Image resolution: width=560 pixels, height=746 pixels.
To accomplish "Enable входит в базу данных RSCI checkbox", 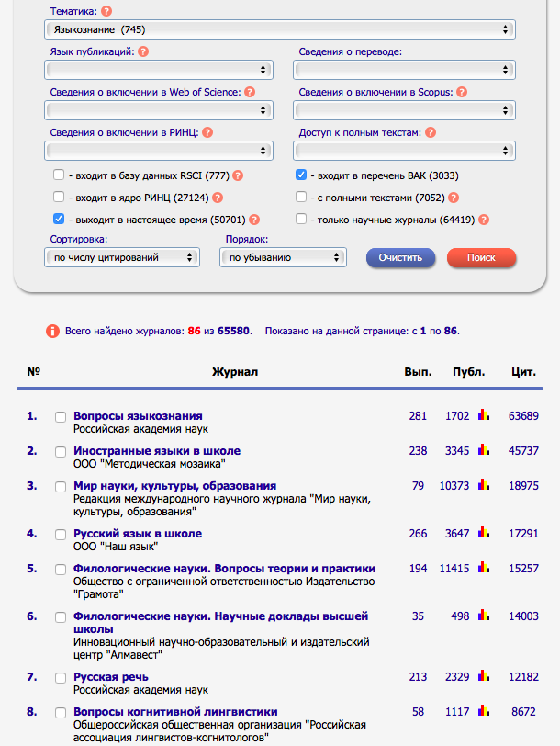I will pos(59,175).
